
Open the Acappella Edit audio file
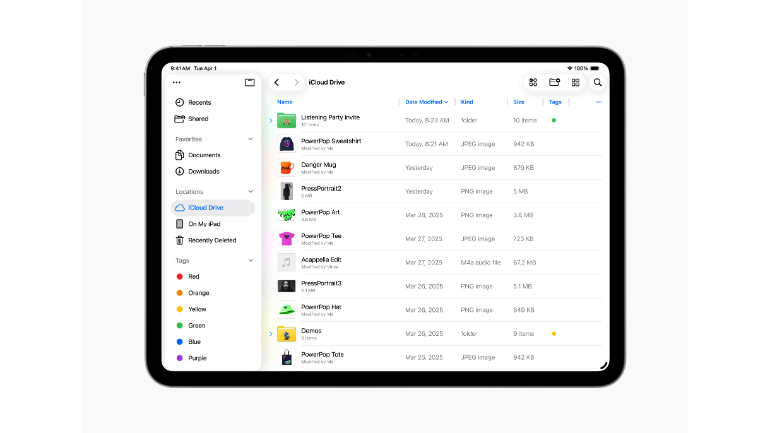point(321,260)
